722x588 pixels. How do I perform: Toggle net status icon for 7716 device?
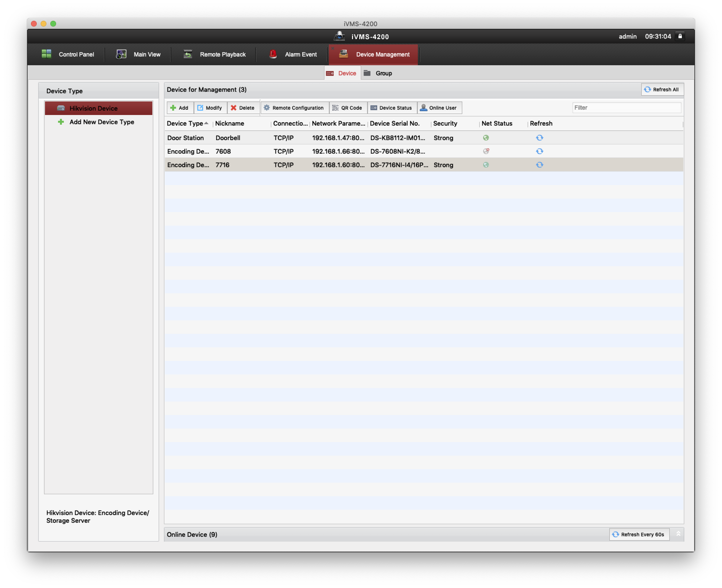tap(486, 165)
